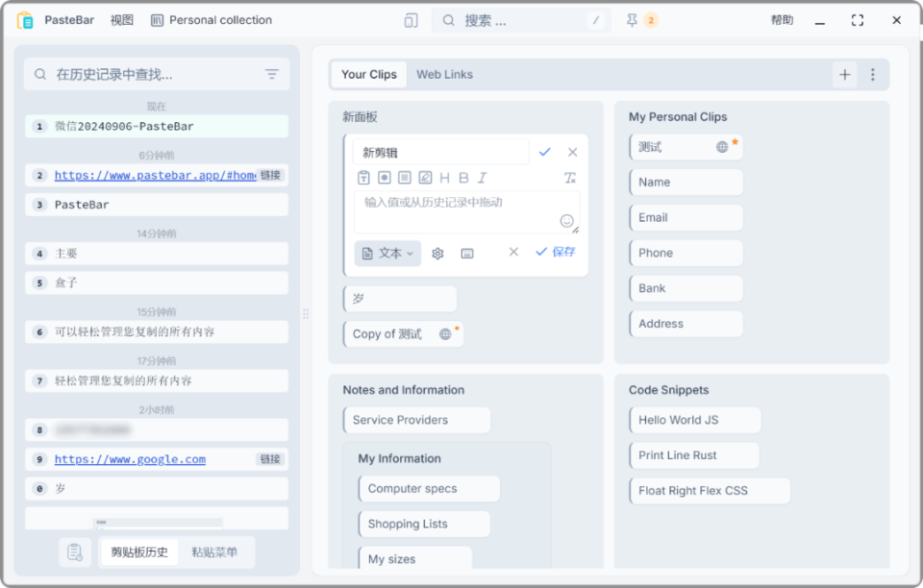Viewport: 923px width, 588px height.
Task: Switch to Web Links tab
Action: pyautogui.click(x=444, y=75)
